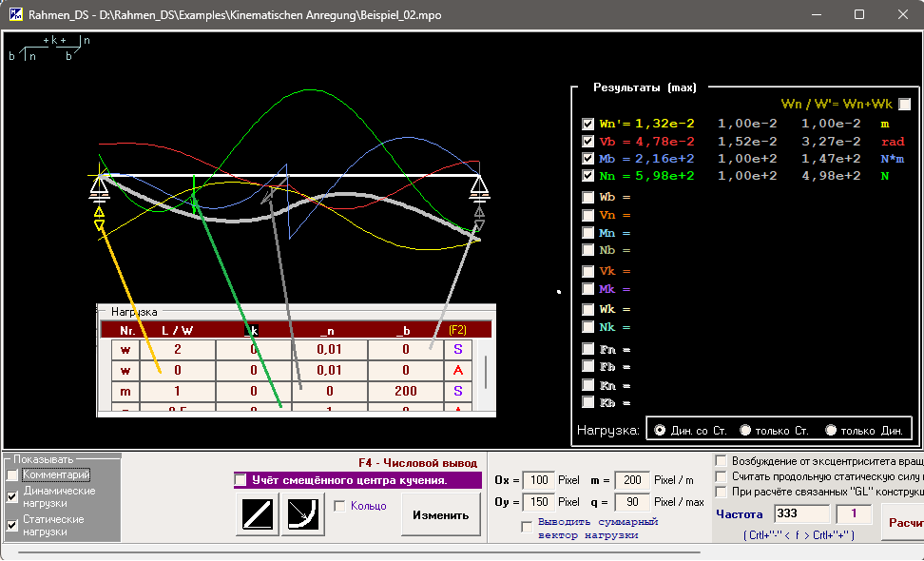Screen dimensions: 924x561
Task: Click the Rahmen_DS application icon in title bar
Action: [x=15, y=15]
